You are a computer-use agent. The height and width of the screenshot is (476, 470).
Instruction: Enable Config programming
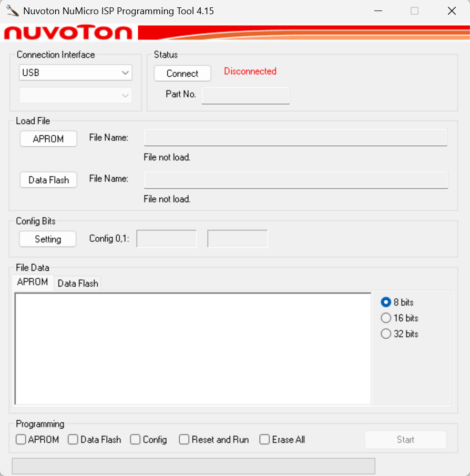point(135,439)
